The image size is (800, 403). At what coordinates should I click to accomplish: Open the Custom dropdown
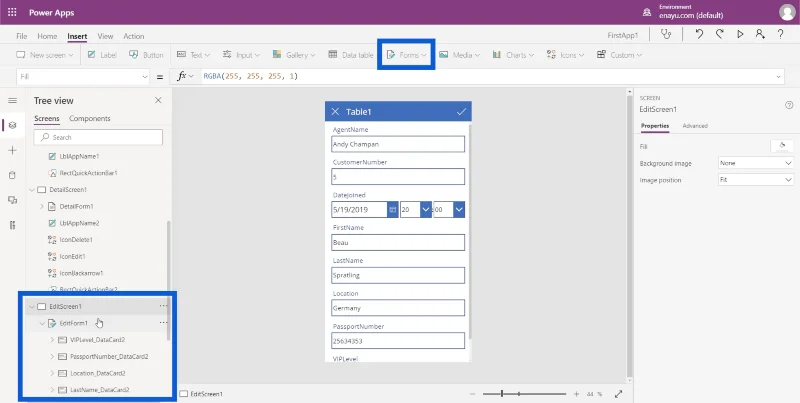(619, 55)
